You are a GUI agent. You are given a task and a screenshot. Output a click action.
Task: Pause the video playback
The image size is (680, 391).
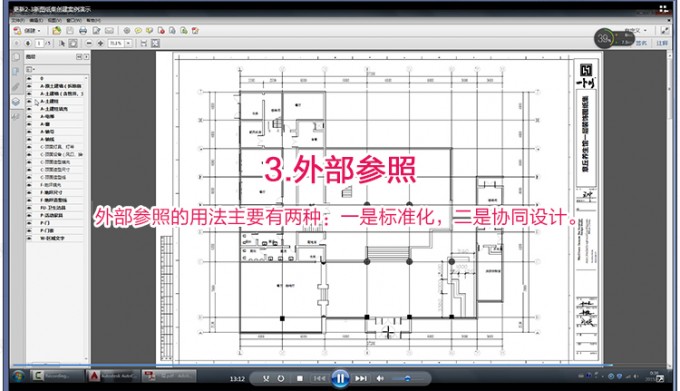[340, 378]
